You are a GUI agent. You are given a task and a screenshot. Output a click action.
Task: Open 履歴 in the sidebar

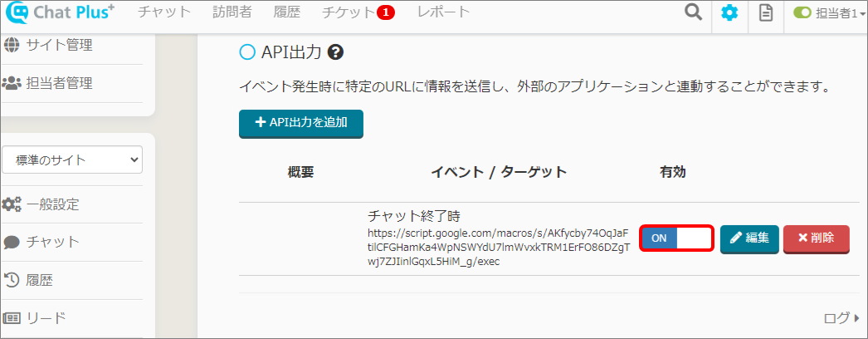click(x=39, y=280)
